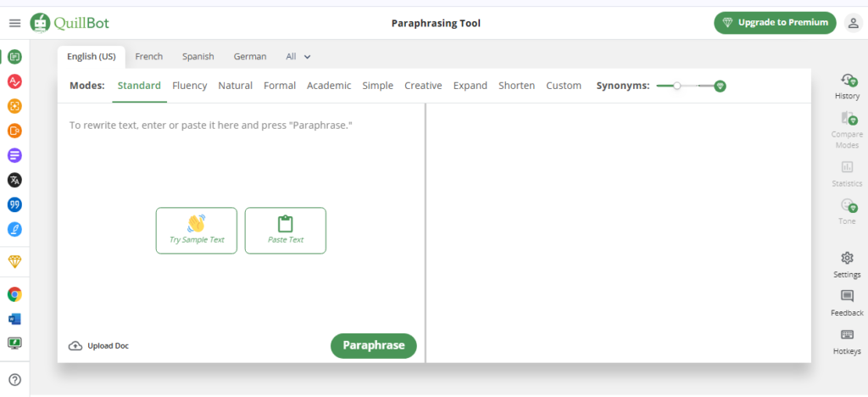Click into the input text area placeholder
The width and height of the screenshot is (868, 397).
tap(211, 126)
